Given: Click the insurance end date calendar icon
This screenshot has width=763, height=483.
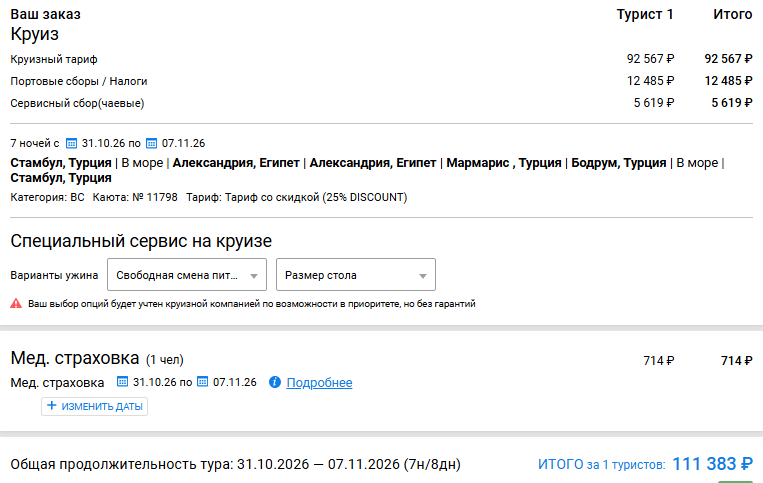Looking at the screenshot, I should point(202,382).
